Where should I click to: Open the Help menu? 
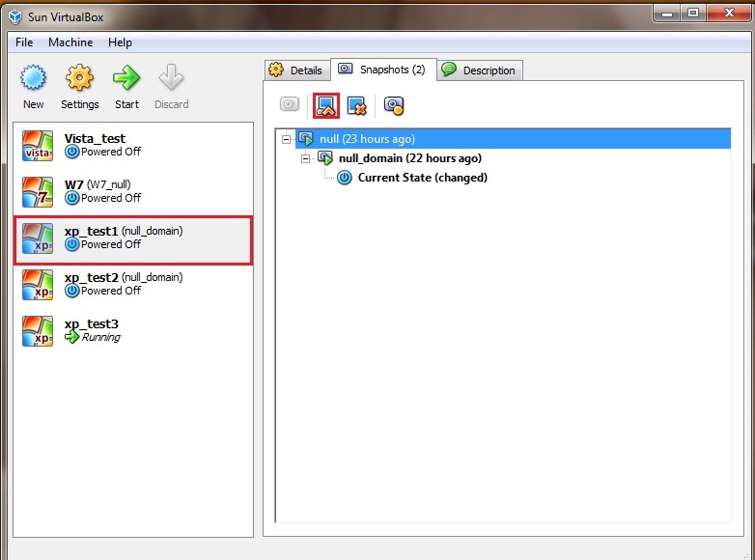(x=120, y=42)
